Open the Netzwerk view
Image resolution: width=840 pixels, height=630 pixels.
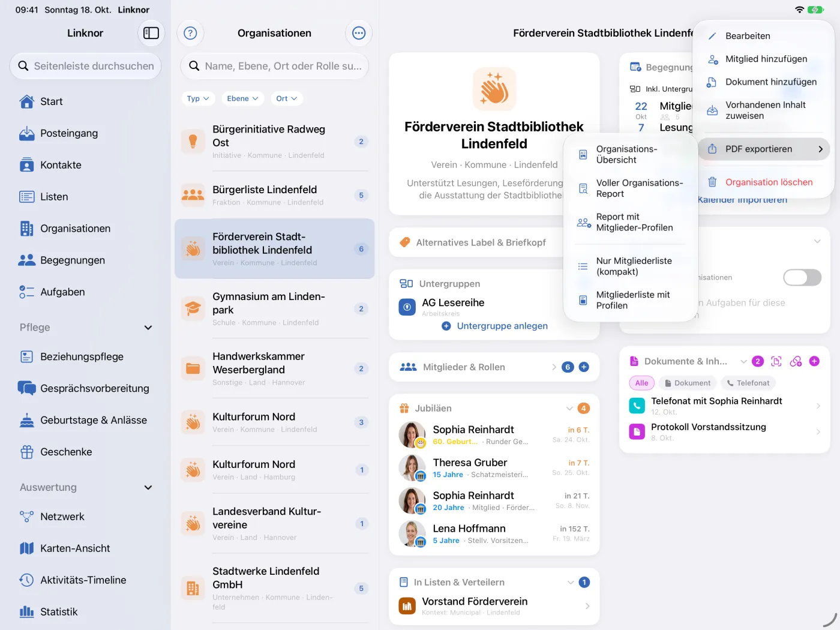click(85, 517)
